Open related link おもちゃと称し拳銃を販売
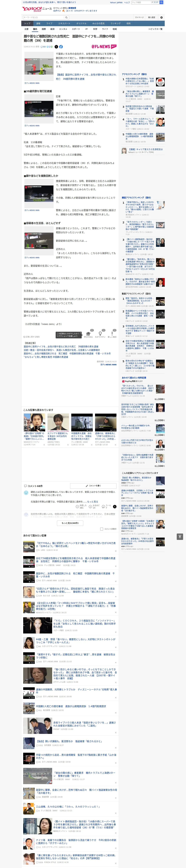This screenshot has height=868, width=186. pos(46,357)
